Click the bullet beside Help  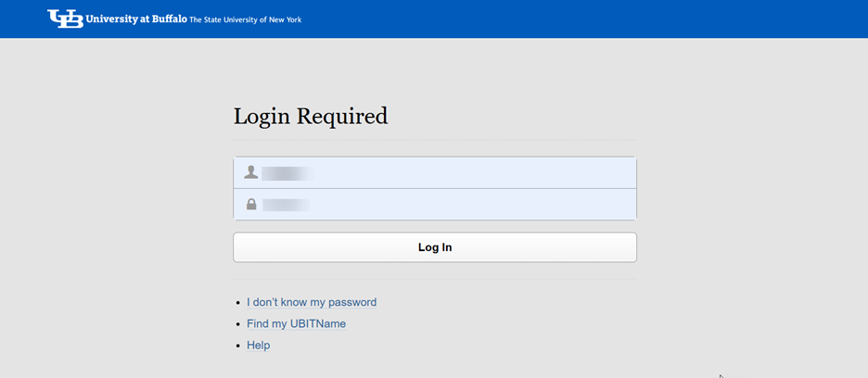[x=238, y=346]
